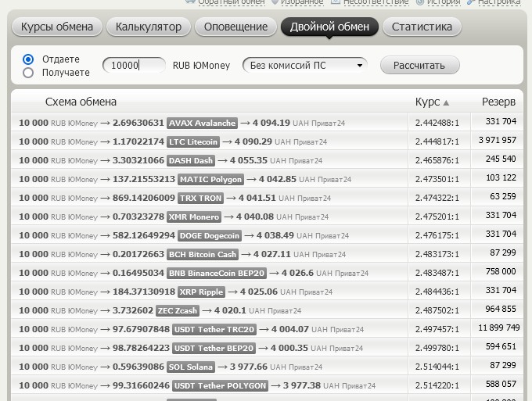Click the reserve value 103 122

coord(501,177)
